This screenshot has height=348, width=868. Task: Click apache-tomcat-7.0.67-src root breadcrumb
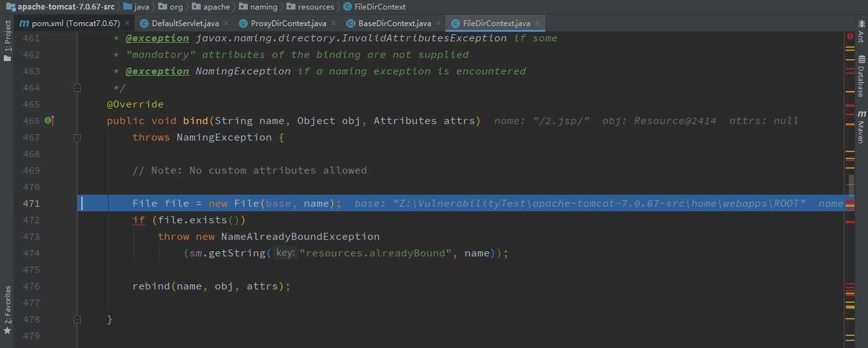click(60, 6)
